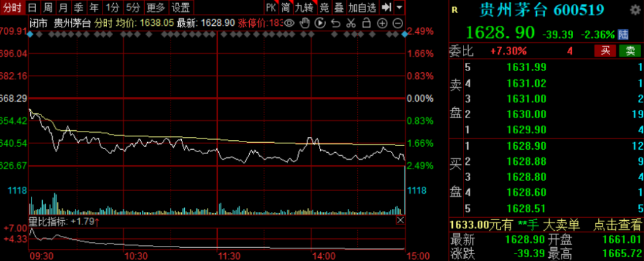Click the yellow R badge icon
The width and height of the screenshot is (644, 261).
455,10
